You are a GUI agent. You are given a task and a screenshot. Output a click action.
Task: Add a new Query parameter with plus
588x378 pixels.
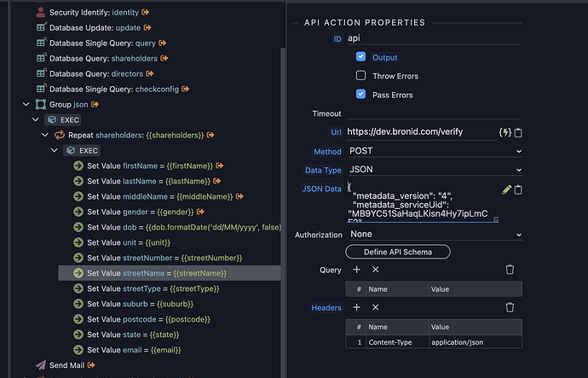[356, 270]
